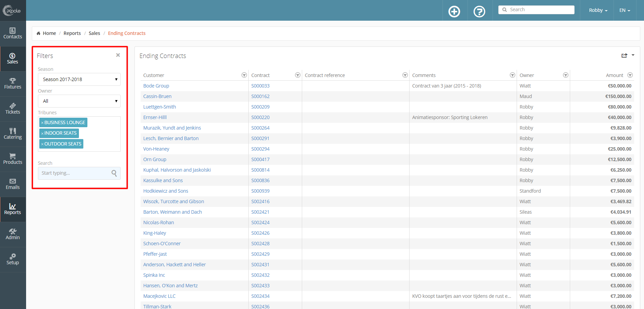Image resolution: width=644 pixels, height=309 pixels.
Task: Open customer Barton, Weimann and Dach
Action: coord(172,212)
